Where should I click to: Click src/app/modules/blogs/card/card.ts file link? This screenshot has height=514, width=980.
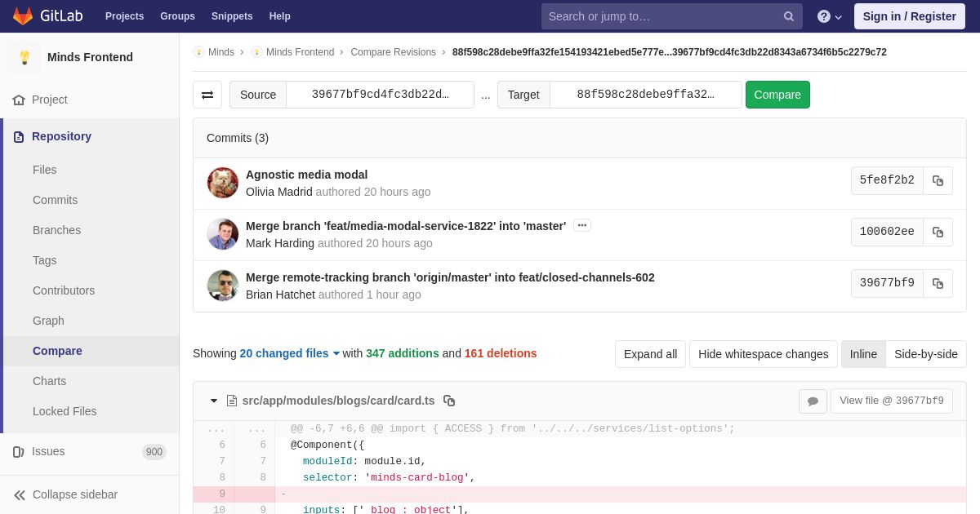pos(338,401)
